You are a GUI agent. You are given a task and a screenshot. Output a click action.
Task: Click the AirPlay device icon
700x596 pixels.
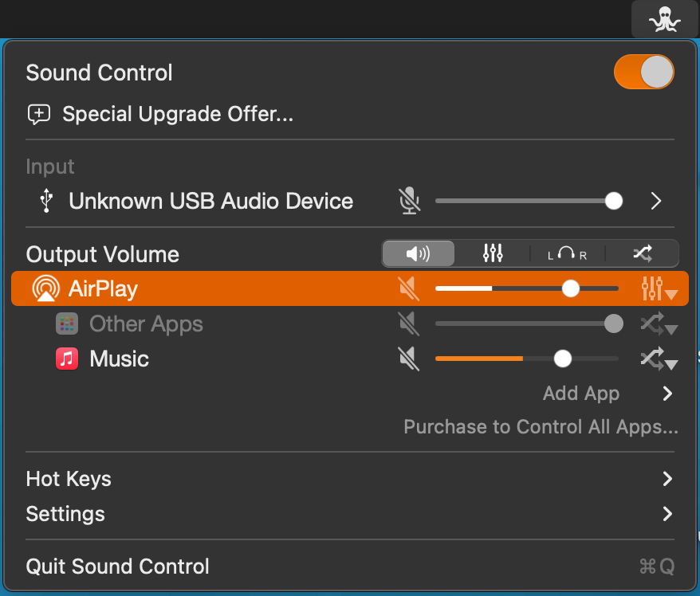pyautogui.click(x=45, y=288)
